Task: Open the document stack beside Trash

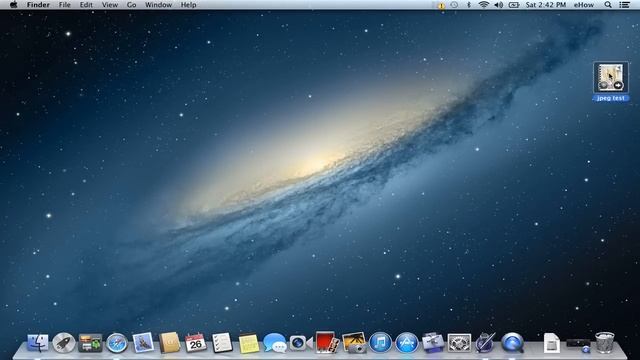Action: point(551,343)
